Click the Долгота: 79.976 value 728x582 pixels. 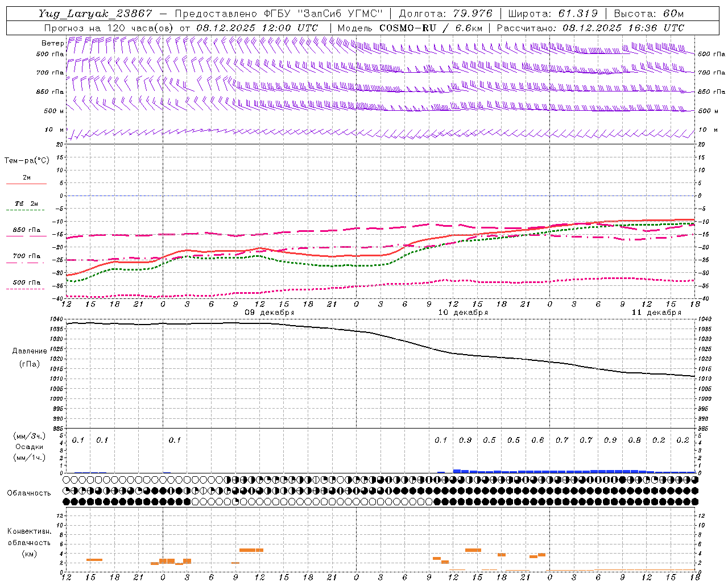445,14
